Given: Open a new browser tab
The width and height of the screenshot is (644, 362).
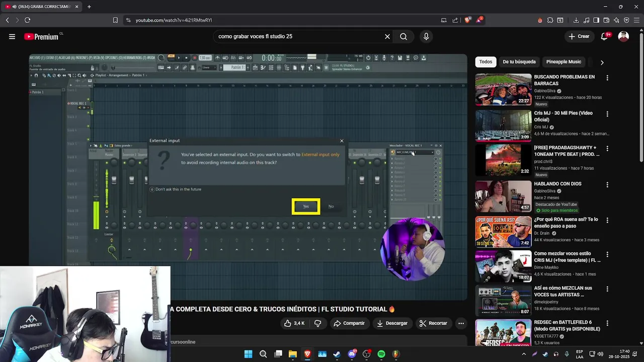Looking at the screenshot, I should click(x=89, y=7).
